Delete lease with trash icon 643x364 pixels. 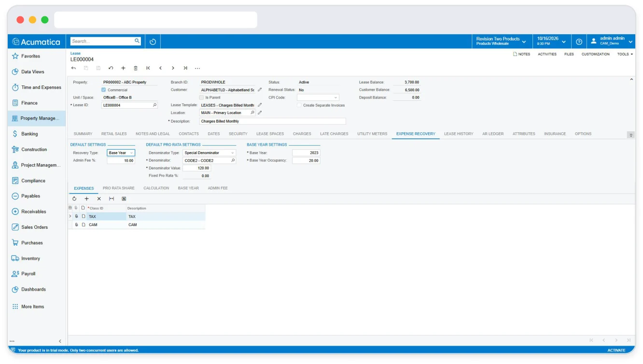(x=136, y=68)
